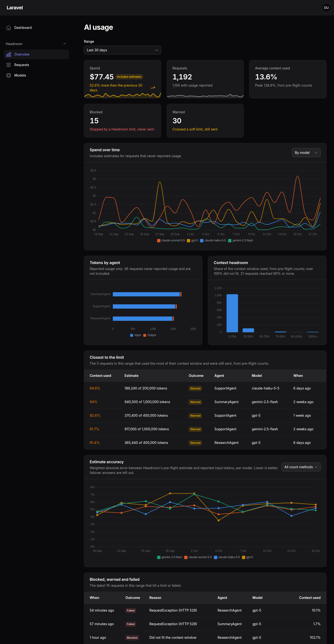The width and height of the screenshot is (334, 644).
Task: Open the Last 30 days range dropdown
Action: pos(122,50)
